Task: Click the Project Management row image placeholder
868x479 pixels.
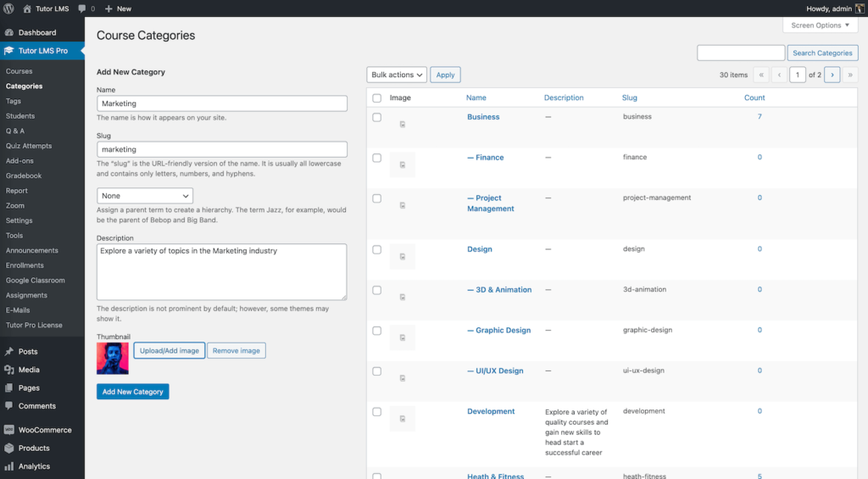Action: click(x=403, y=205)
